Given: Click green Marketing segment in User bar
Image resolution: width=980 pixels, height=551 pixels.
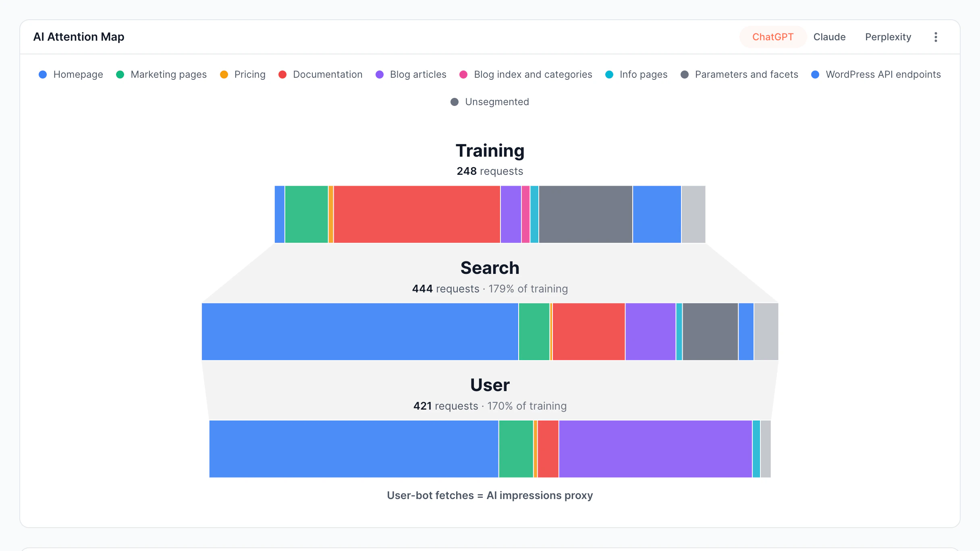Looking at the screenshot, I should coord(516,449).
